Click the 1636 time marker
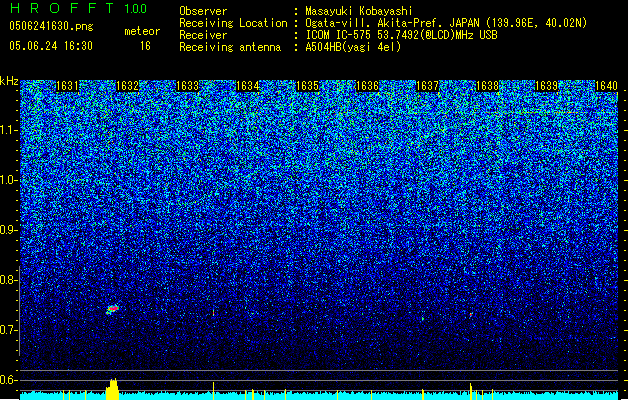The width and height of the screenshot is (629, 400). tap(367, 86)
